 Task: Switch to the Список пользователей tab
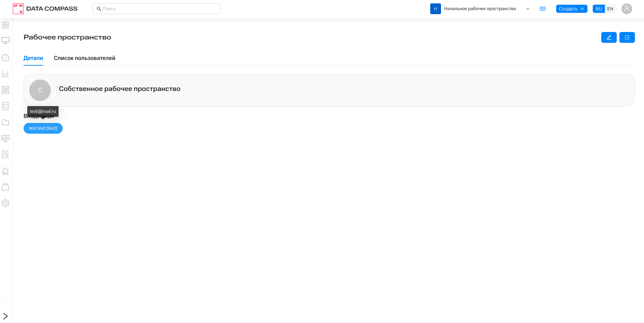pyautogui.click(x=84, y=58)
